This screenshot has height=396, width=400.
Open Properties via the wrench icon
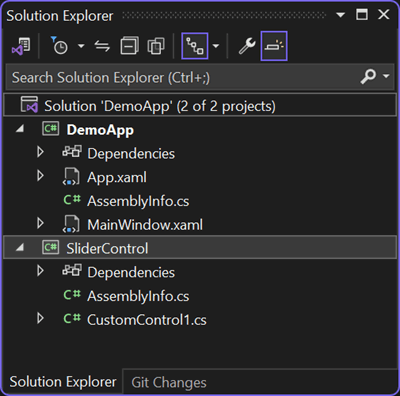tap(247, 46)
